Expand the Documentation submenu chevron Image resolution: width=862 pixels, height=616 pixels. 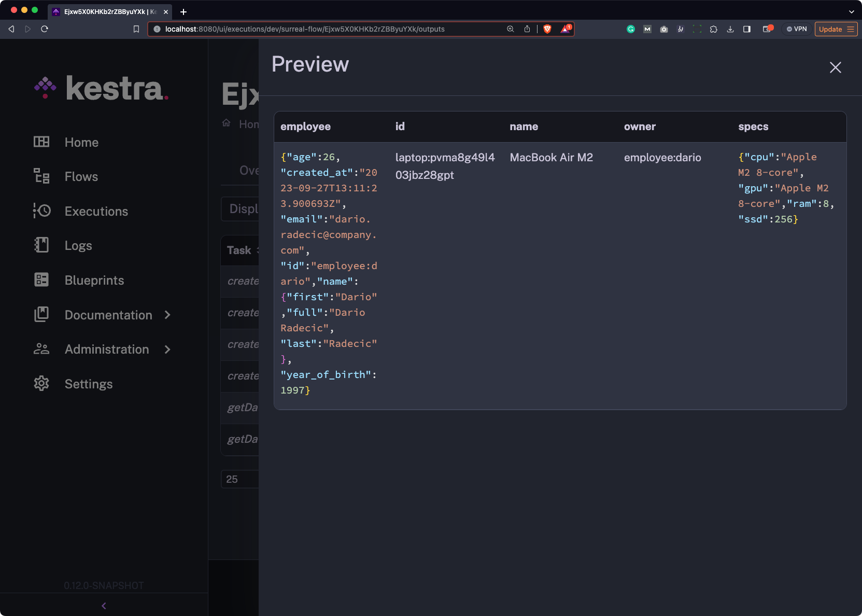[x=167, y=315]
